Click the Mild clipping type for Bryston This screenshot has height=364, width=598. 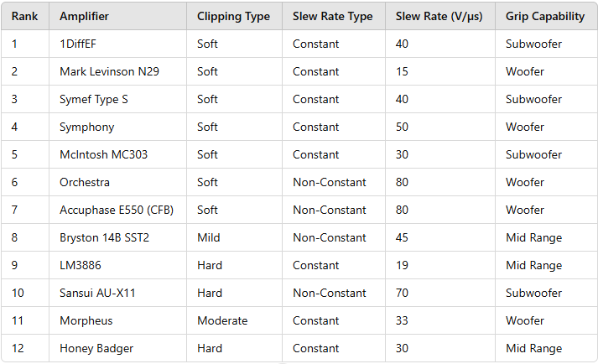(x=209, y=237)
